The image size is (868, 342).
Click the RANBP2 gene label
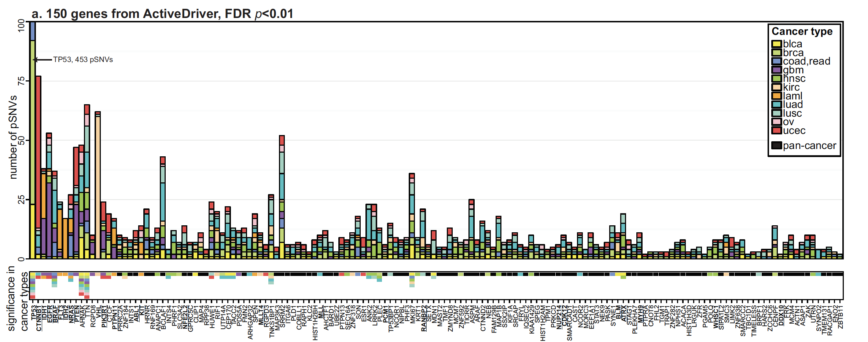(424, 318)
